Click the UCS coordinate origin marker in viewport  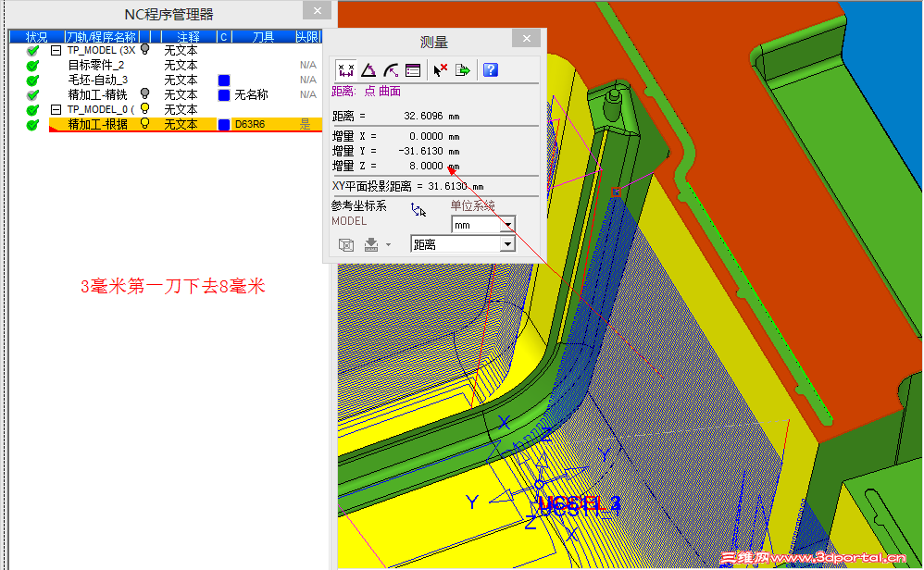tap(539, 485)
